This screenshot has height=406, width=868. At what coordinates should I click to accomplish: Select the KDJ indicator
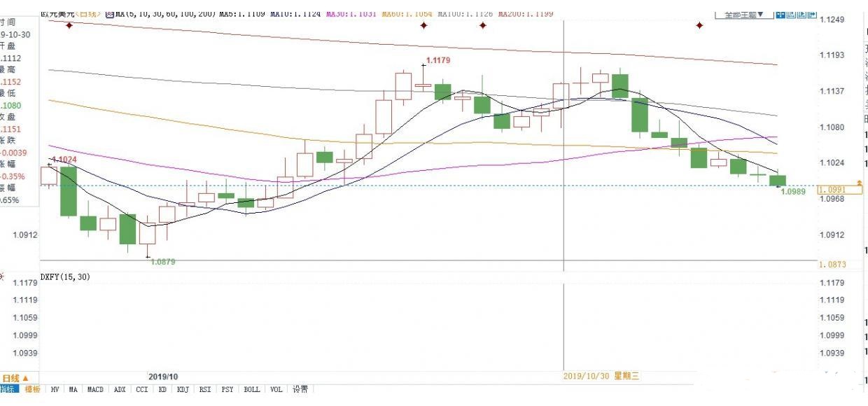coord(184,389)
